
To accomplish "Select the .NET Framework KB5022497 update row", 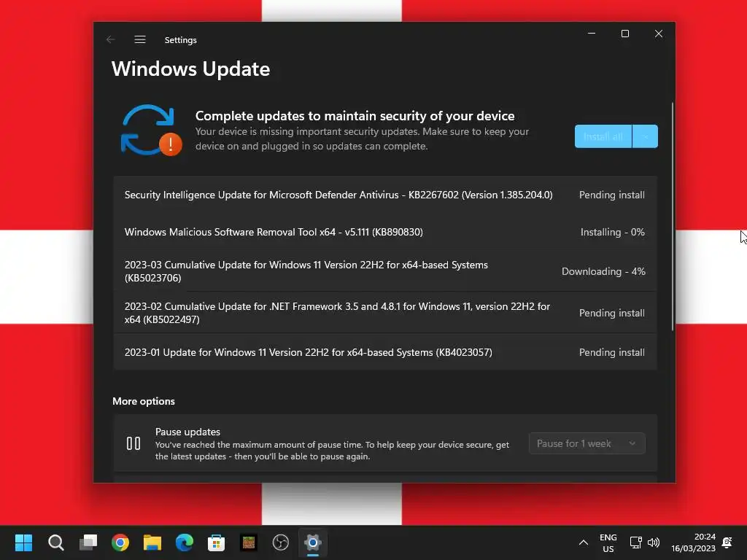I will click(x=385, y=312).
